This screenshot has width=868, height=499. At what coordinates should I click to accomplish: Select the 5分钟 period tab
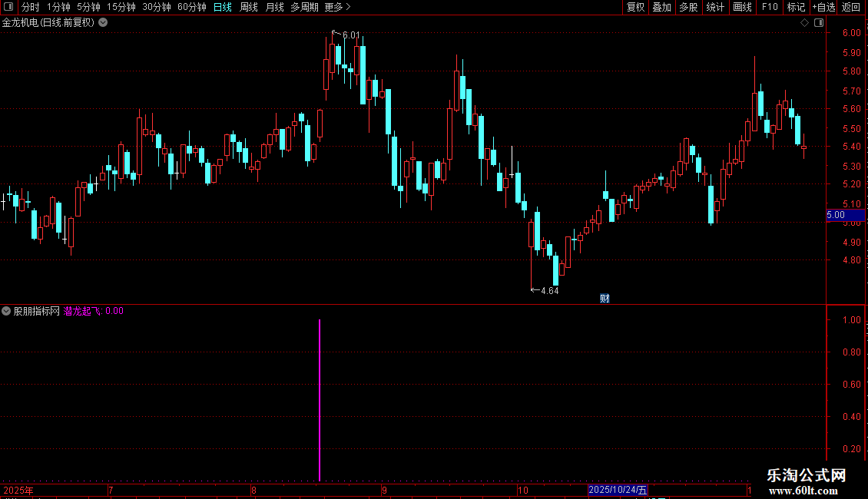[88, 7]
